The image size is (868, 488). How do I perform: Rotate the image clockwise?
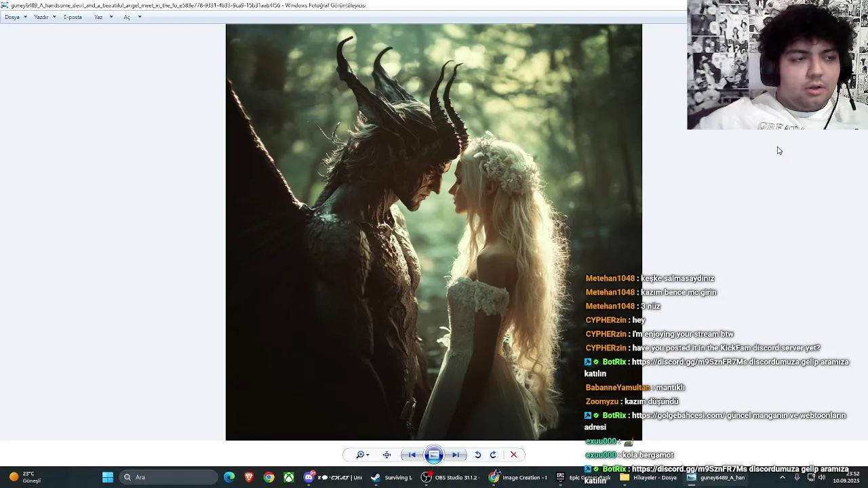pyautogui.click(x=493, y=455)
